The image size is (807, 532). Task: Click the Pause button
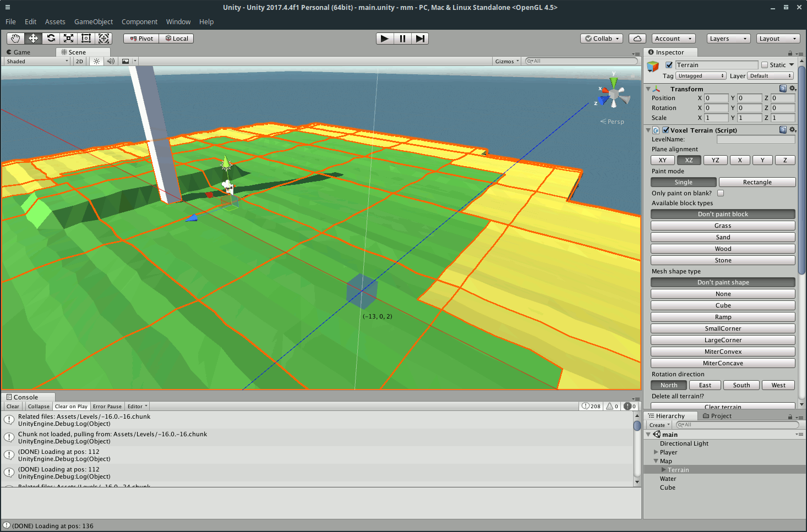click(402, 39)
